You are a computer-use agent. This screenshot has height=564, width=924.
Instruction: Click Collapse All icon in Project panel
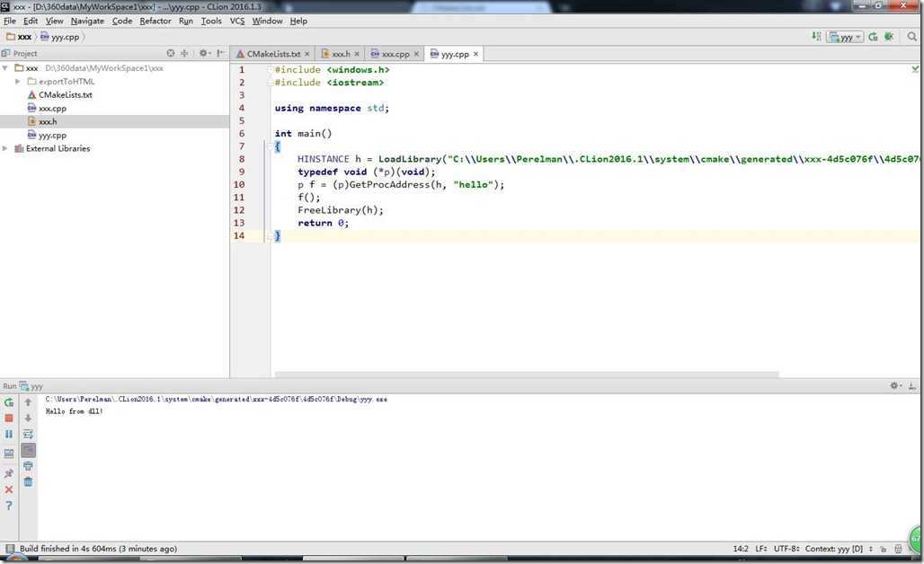184,53
